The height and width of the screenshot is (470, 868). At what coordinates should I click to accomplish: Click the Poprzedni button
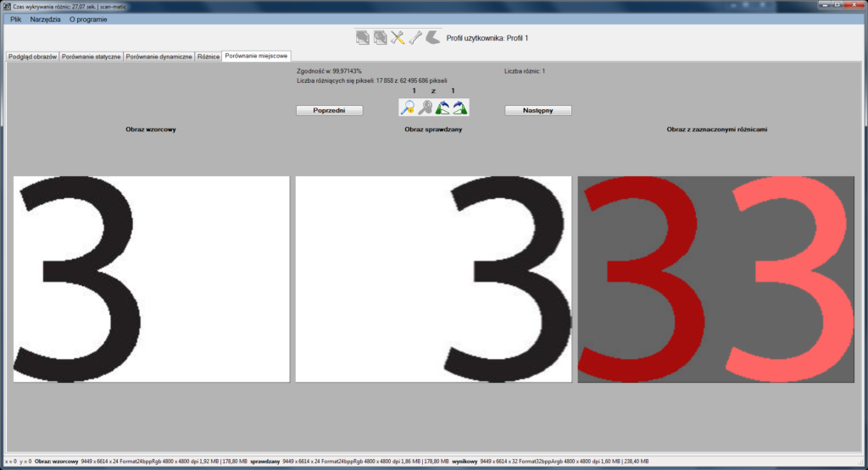coord(330,111)
